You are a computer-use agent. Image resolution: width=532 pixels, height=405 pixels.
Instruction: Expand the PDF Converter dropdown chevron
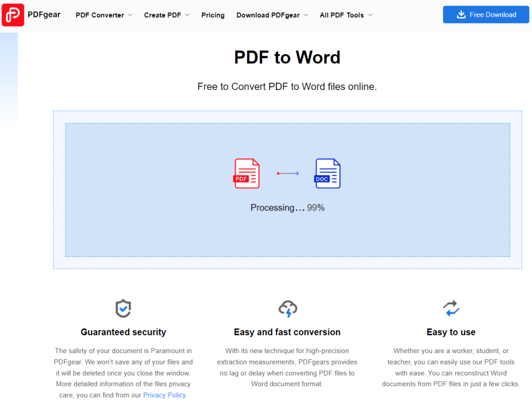[130, 15]
